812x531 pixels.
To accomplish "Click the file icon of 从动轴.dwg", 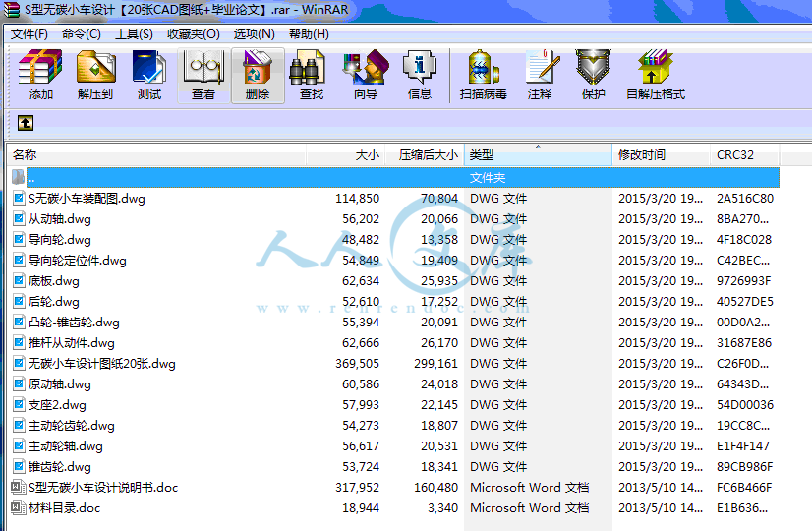I will (x=19, y=218).
